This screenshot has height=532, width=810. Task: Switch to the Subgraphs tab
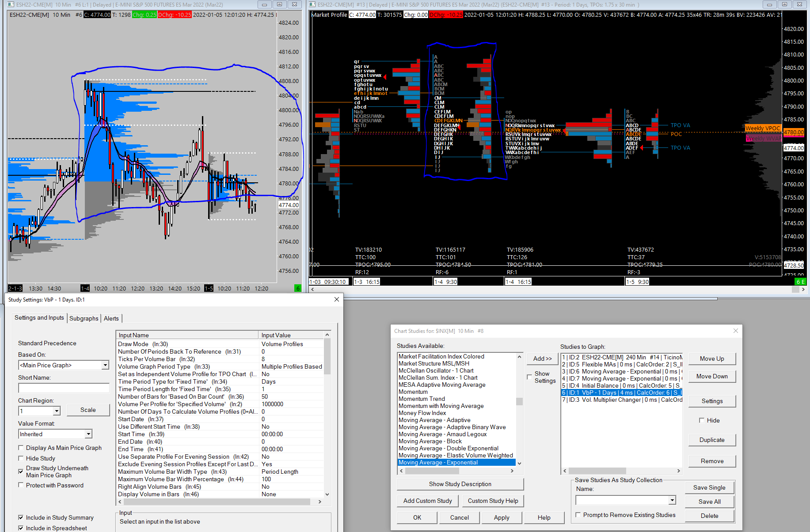pyautogui.click(x=84, y=318)
